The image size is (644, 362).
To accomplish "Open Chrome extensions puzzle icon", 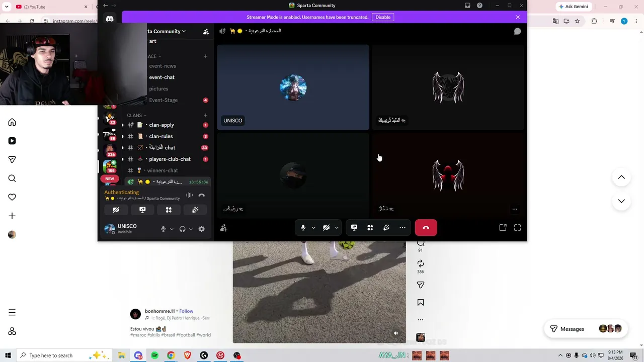I will pyautogui.click(x=594, y=21).
